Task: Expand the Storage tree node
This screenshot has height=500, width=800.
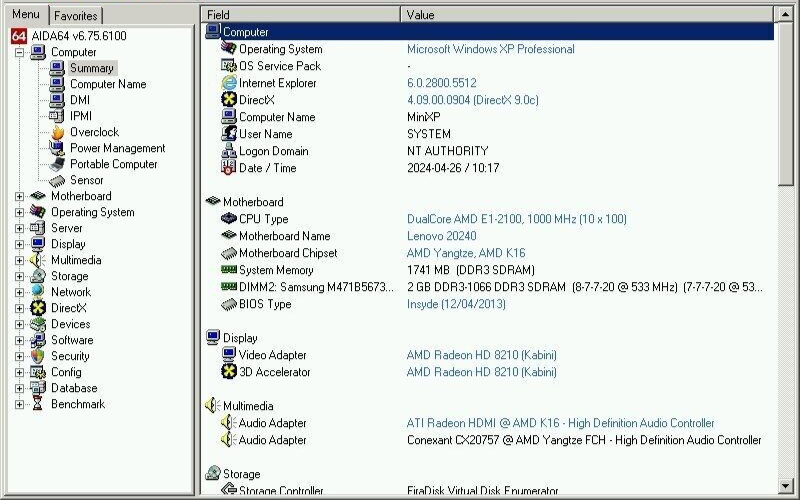Action: coord(19,276)
